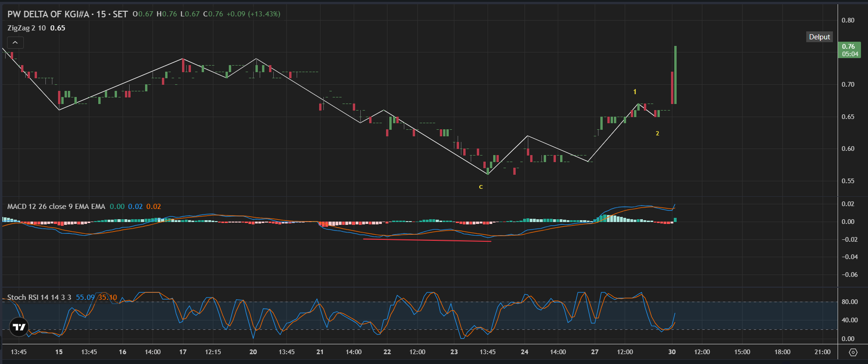Click the 12:15 time axis label

213,352
